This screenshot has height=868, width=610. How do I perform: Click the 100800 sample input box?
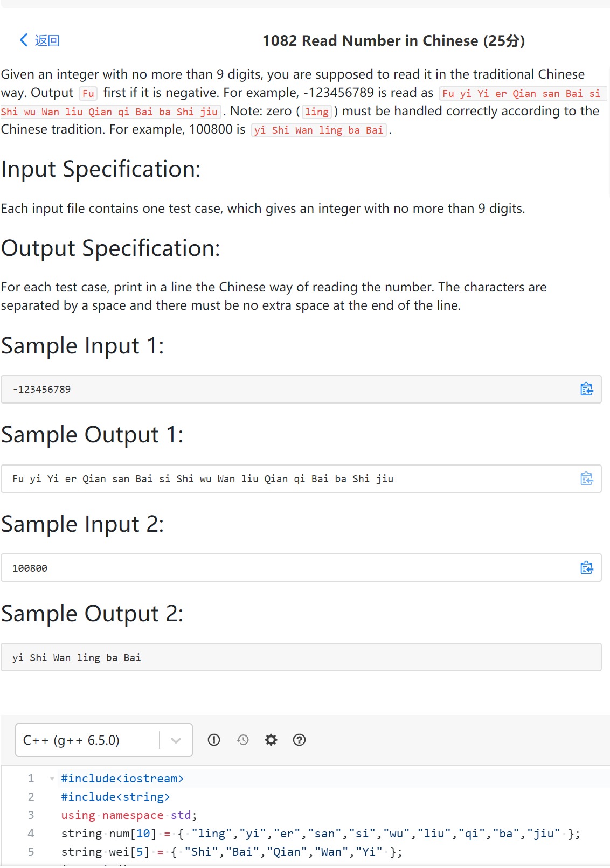pyautogui.click(x=301, y=568)
